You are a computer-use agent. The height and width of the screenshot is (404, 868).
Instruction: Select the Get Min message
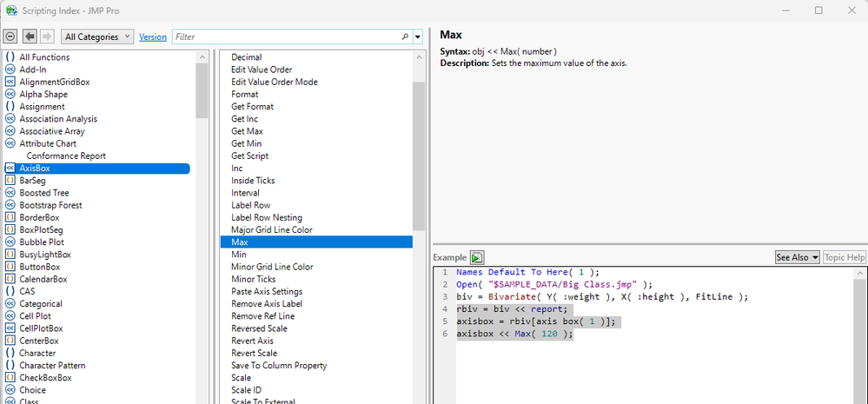coord(246,143)
